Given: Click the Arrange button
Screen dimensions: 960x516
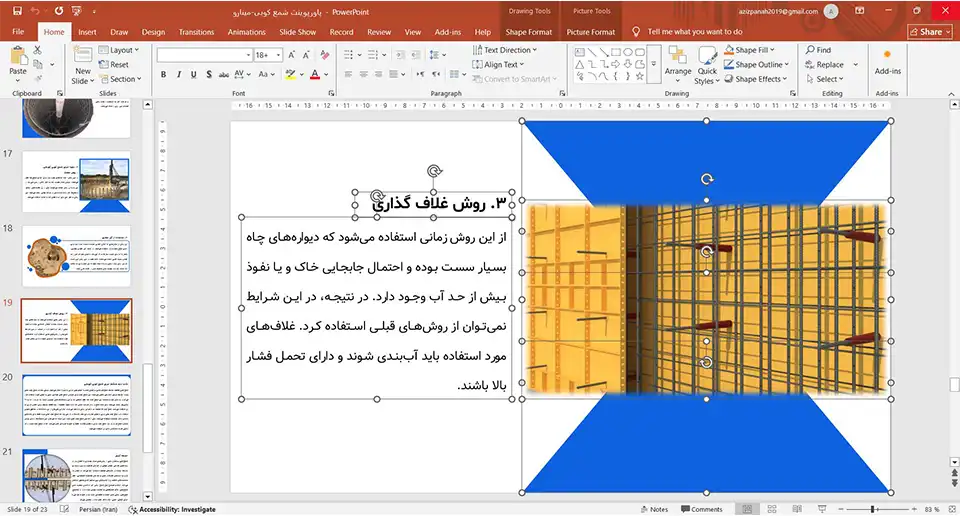Looking at the screenshot, I should 678,64.
